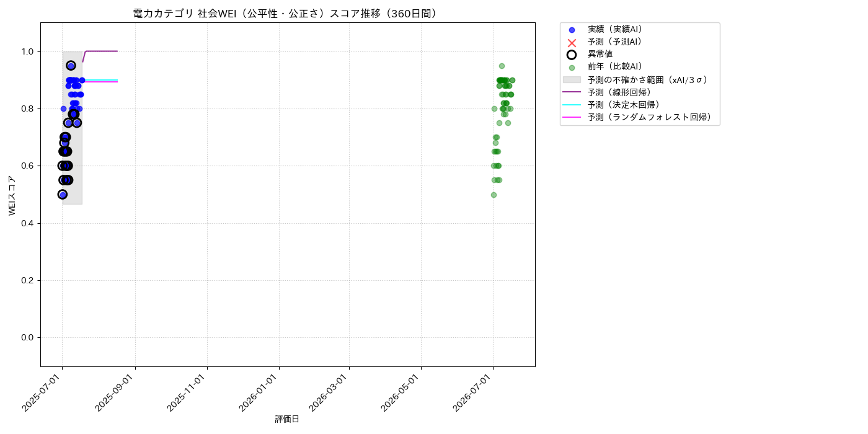This screenshot has width=868, height=434.
Task: Click the y-axis tick 0.2
Action: [x=29, y=280]
